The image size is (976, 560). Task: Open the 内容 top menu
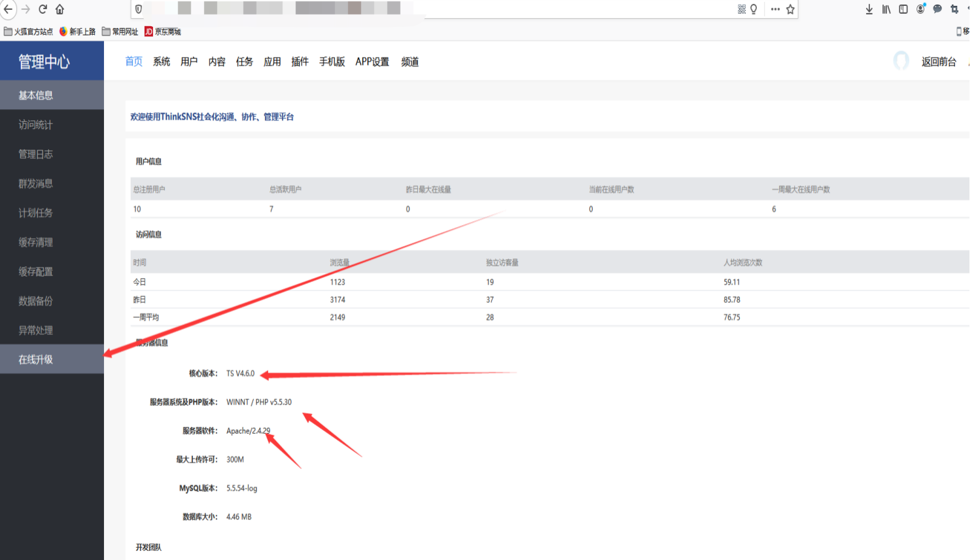(x=217, y=61)
